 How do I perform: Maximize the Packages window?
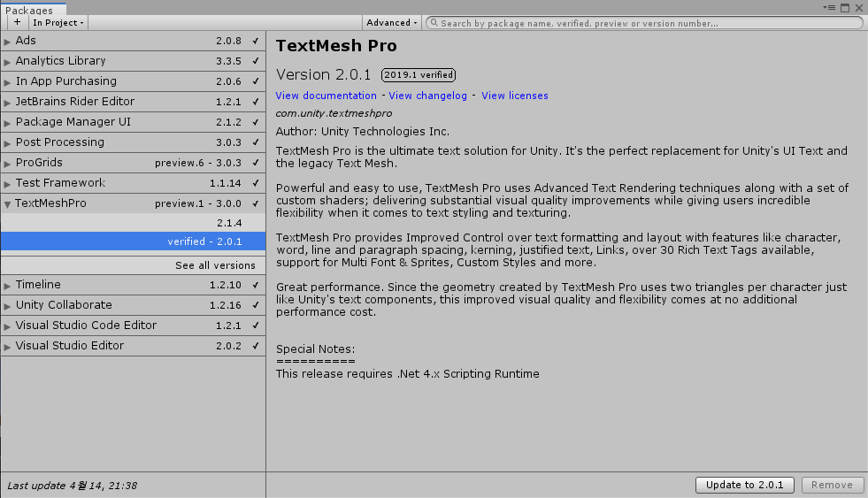coord(845,8)
